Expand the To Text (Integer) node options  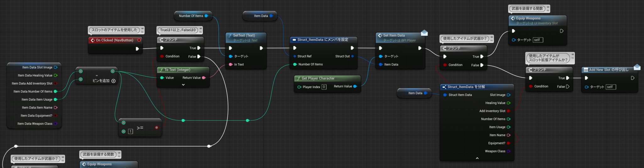point(183,85)
